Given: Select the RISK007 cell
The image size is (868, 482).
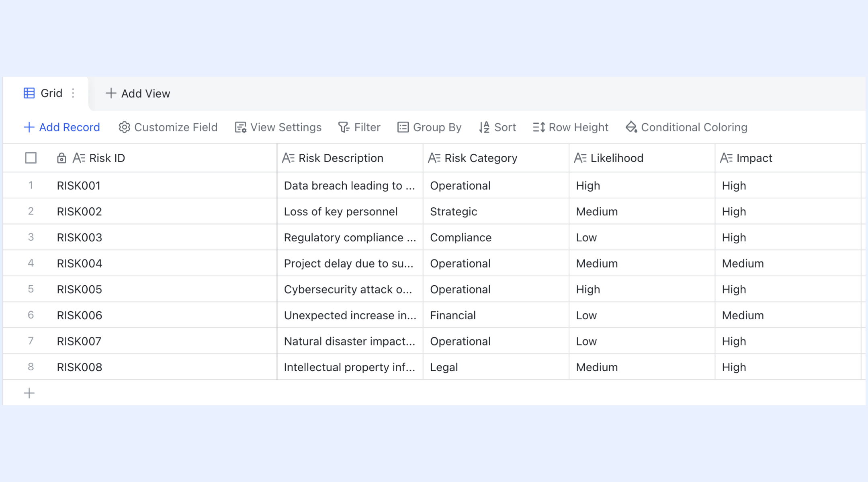Looking at the screenshot, I should point(164,341).
